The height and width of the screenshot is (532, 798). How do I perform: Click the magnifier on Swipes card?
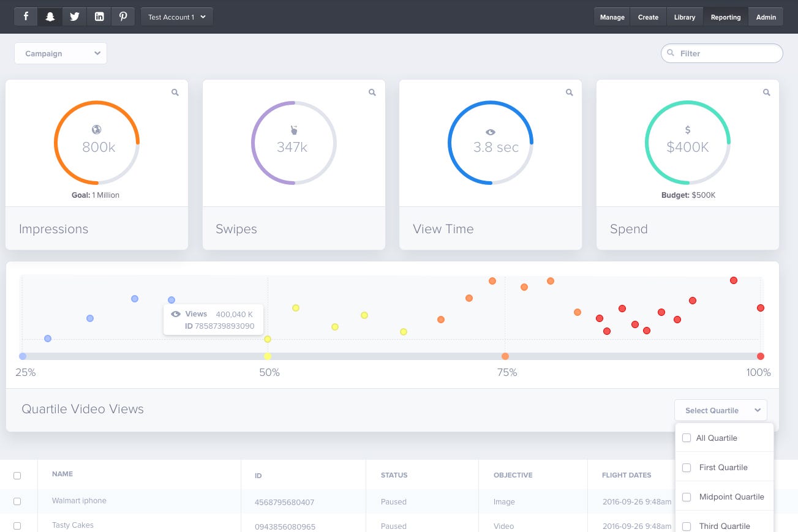372,92
